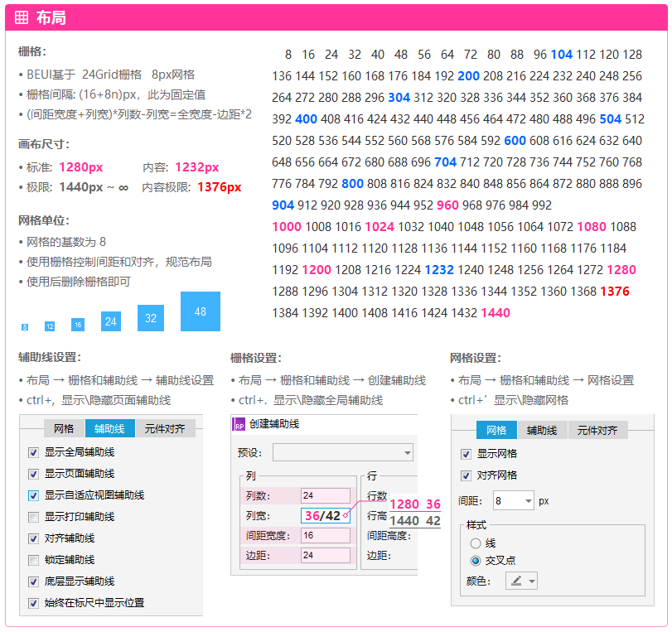Click the 辅助线设置 section heading
Viewport: 672px width, 632px height.
click(50, 357)
